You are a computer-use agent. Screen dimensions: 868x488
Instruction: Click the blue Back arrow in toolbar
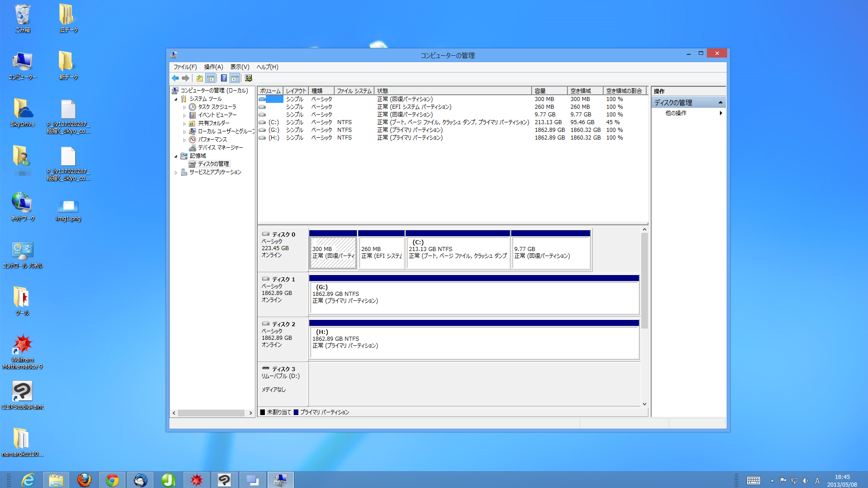[175, 78]
